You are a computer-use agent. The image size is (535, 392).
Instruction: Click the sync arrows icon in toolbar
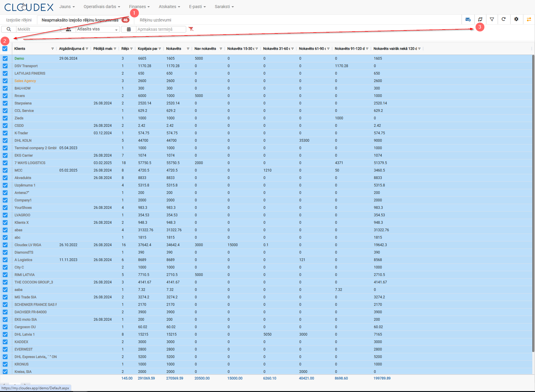[480, 19]
